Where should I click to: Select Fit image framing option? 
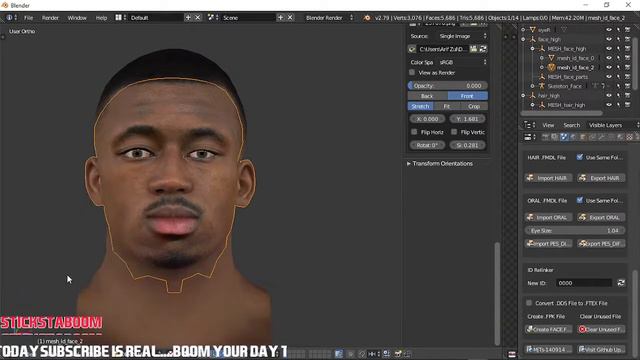[x=447, y=107]
